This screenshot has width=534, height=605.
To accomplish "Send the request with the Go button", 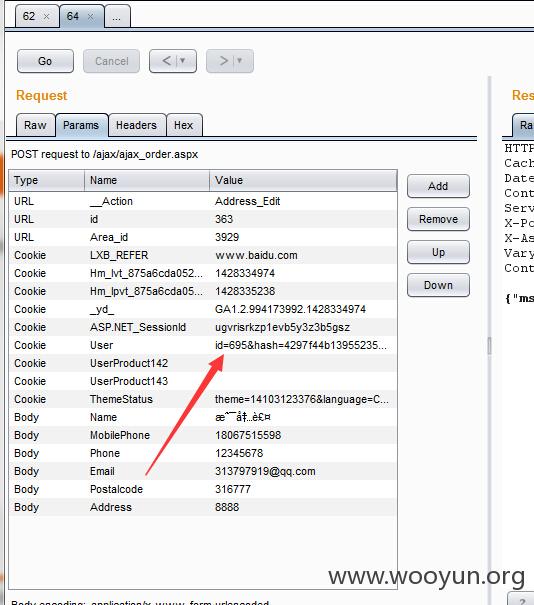I will pyautogui.click(x=45, y=61).
